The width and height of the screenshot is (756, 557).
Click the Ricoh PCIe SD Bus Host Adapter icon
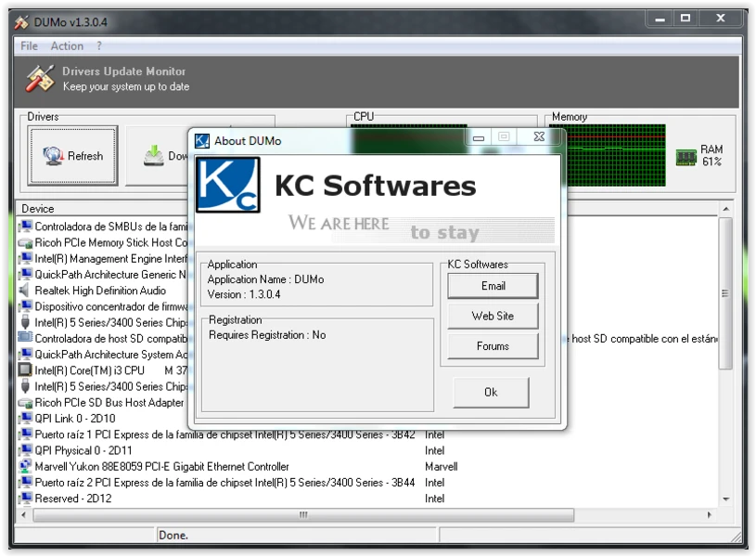coord(25,402)
